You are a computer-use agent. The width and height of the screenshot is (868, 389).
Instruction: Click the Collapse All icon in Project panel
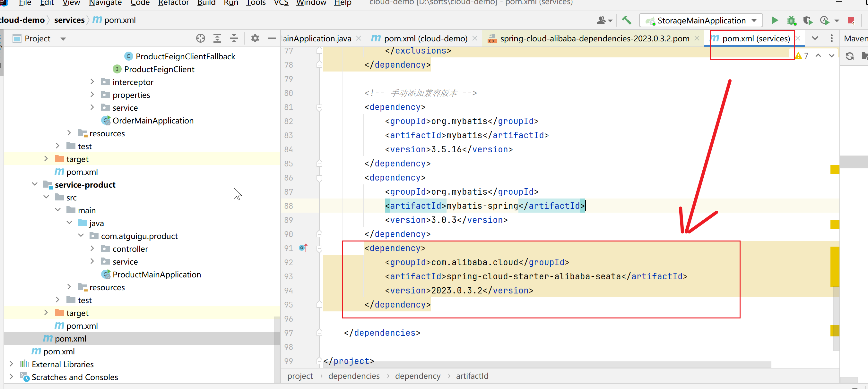point(234,38)
